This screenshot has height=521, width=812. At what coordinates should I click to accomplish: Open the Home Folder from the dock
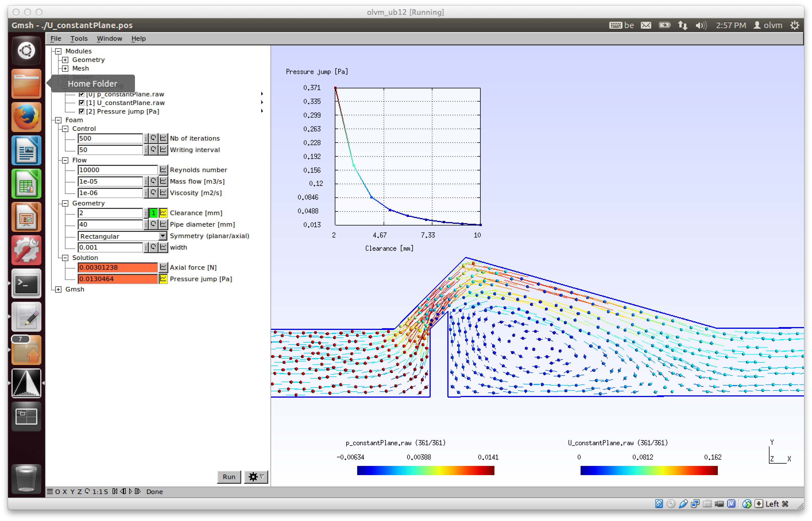tap(26, 83)
